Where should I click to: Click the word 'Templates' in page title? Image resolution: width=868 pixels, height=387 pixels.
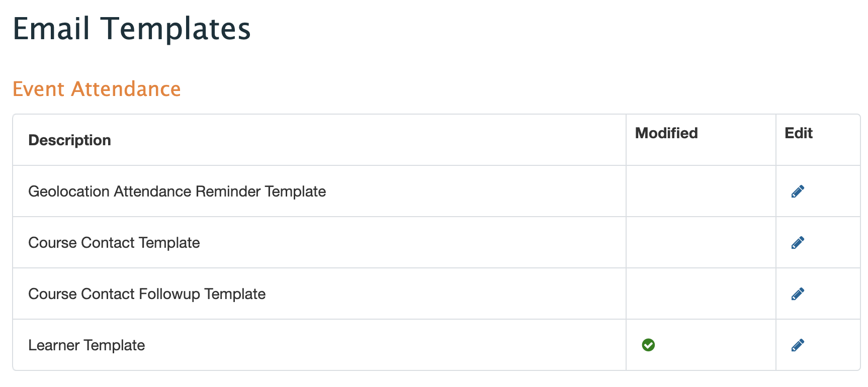(176, 29)
